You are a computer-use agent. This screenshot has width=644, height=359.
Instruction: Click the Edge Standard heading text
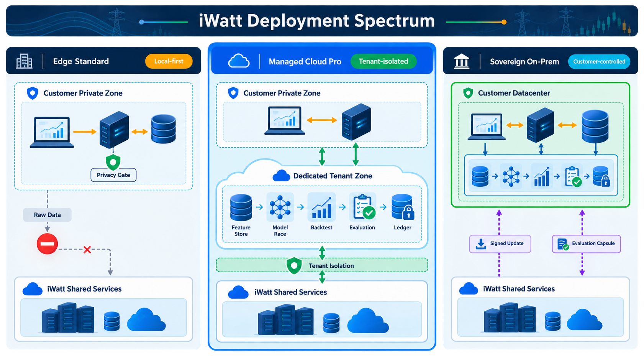(x=81, y=61)
